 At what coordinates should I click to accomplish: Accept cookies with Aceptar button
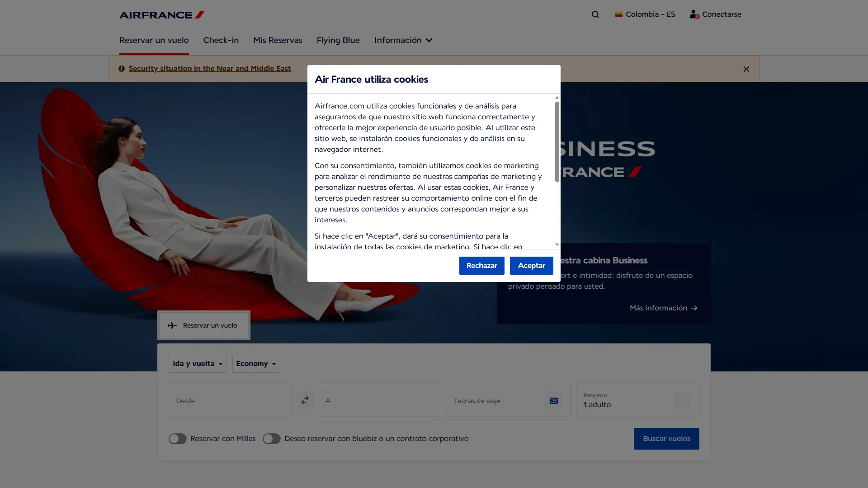532,266
